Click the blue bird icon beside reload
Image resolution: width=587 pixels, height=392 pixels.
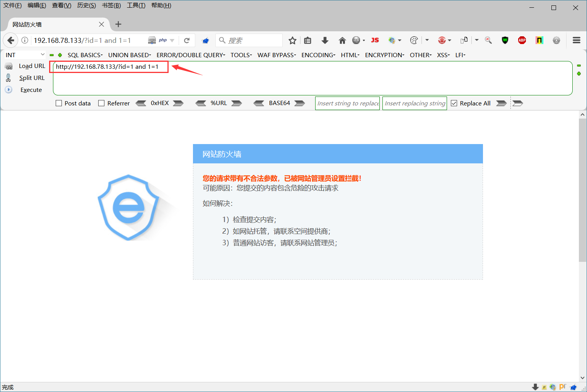pyautogui.click(x=206, y=40)
